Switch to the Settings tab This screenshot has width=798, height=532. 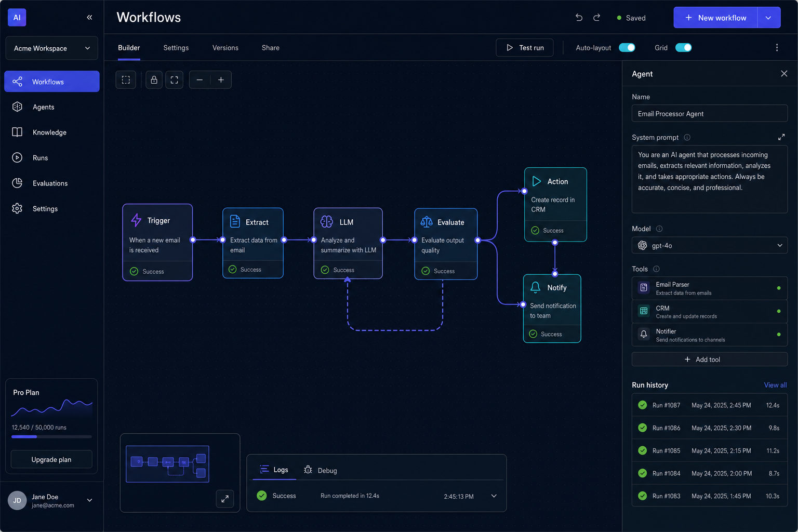pos(176,48)
